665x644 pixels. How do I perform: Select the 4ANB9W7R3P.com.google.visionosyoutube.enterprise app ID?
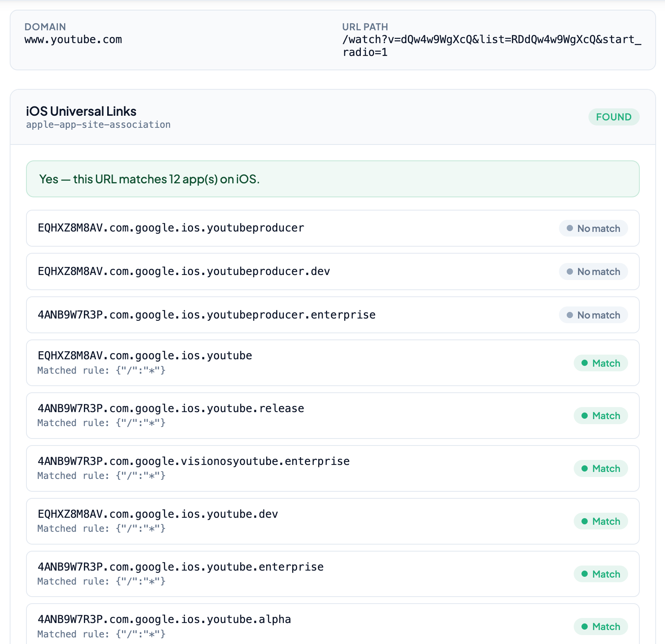[x=194, y=461]
